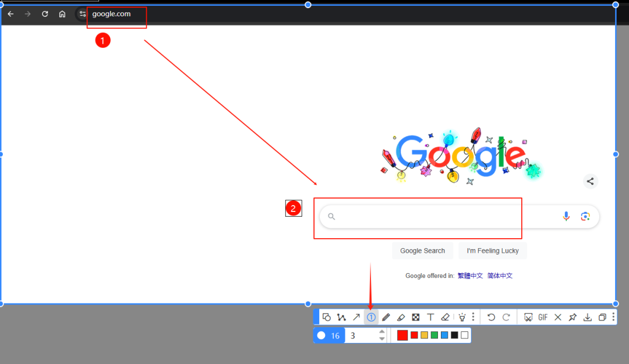Screen dimensions: 629x364
Task: Pick the pencil drawing tool
Action: point(386,317)
